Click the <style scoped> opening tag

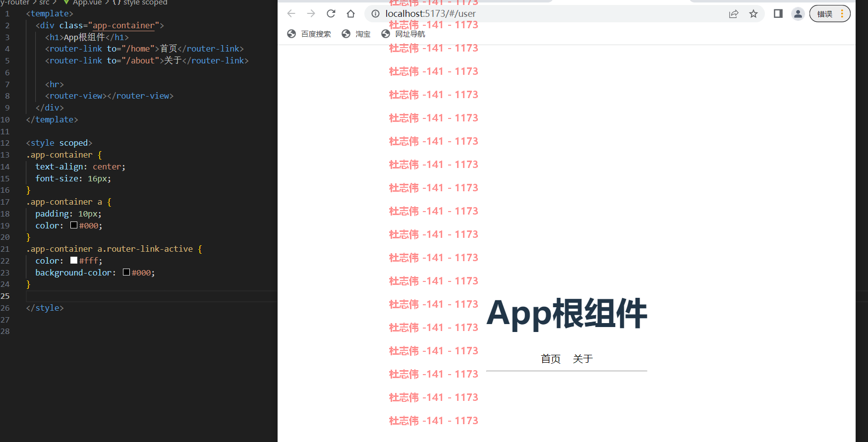[59, 143]
